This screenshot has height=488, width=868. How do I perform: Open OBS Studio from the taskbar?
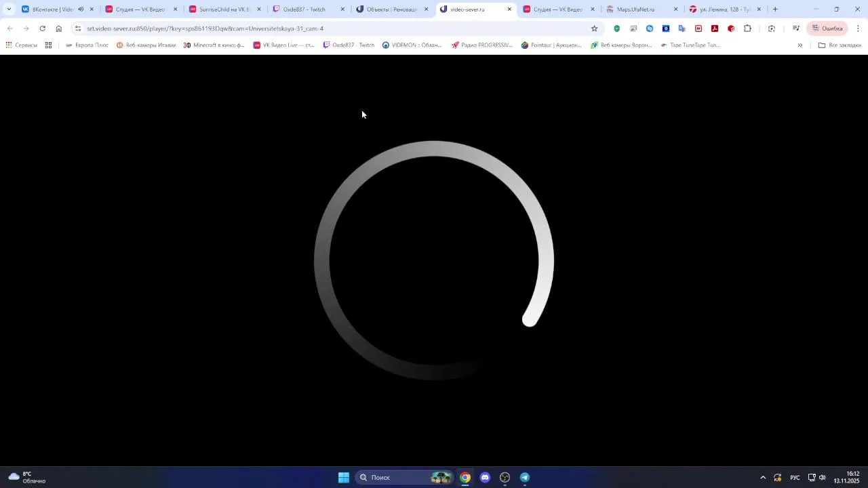point(505,478)
